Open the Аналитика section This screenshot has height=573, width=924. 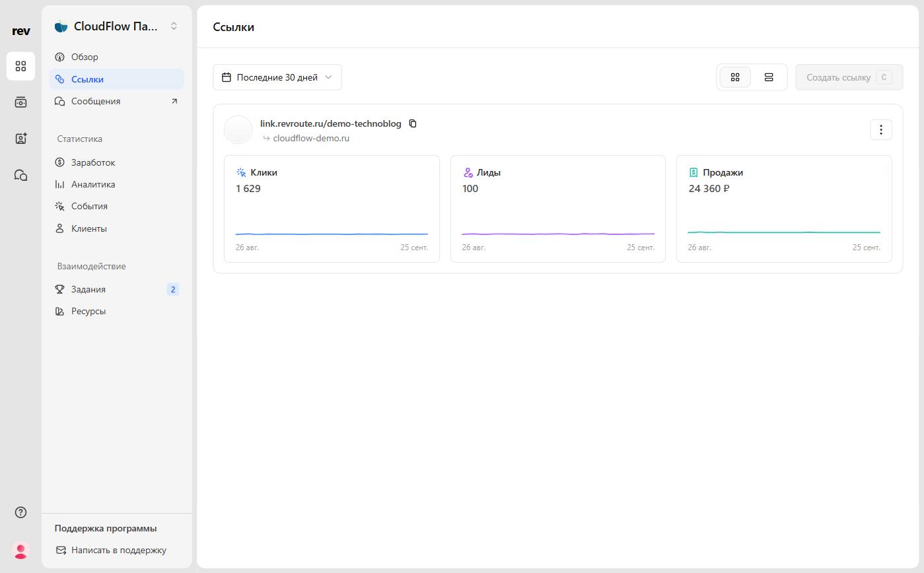(x=117, y=184)
